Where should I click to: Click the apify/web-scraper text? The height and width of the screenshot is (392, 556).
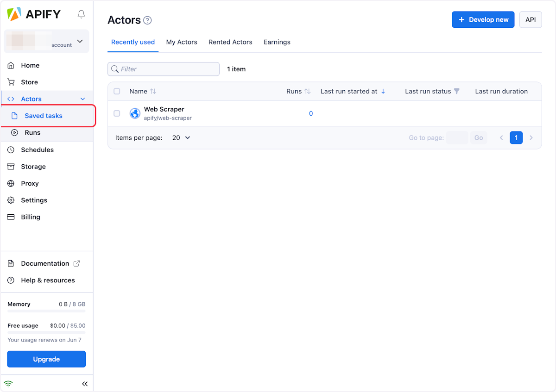(168, 118)
